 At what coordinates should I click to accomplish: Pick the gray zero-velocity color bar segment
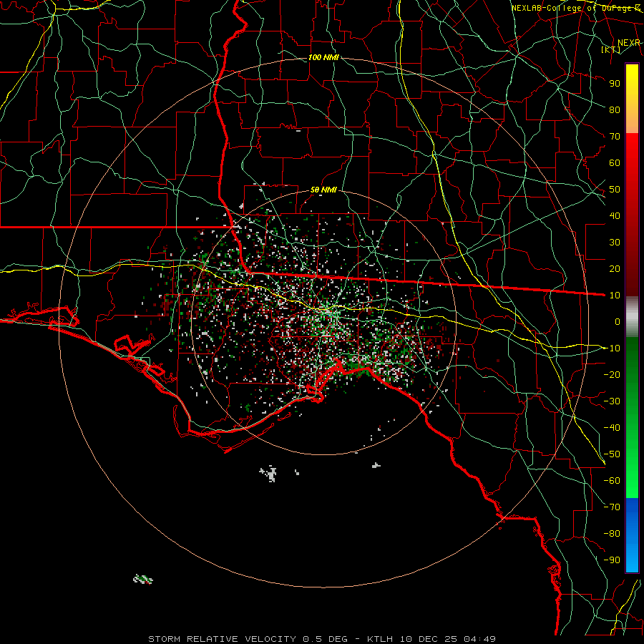632,317
